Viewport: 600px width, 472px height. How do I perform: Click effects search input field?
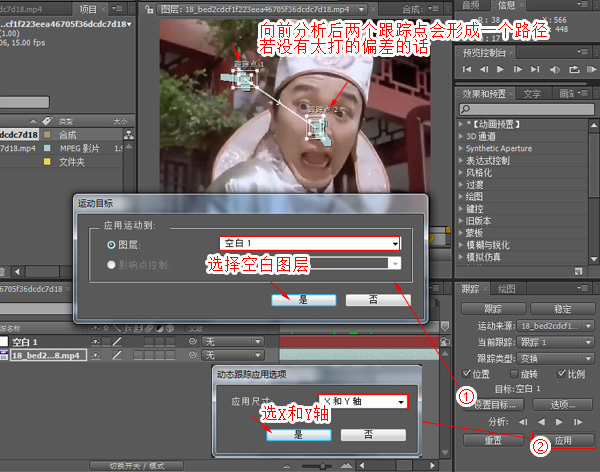point(527,109)
